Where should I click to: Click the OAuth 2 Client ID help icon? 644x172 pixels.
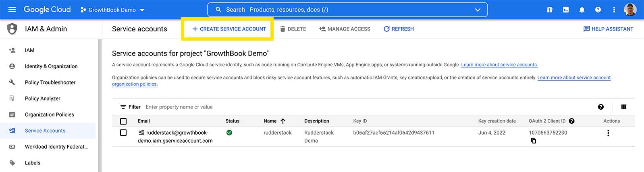[x=571, y=121]
